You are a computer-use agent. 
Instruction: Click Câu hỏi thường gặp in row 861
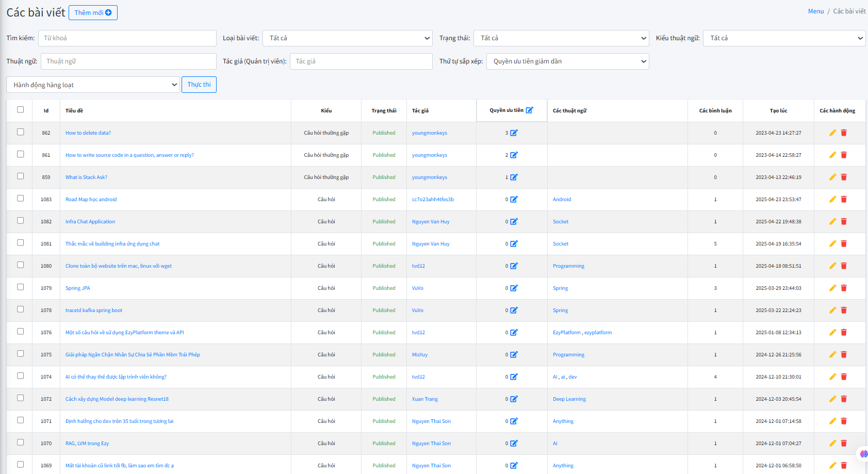[x=326, y=155]
